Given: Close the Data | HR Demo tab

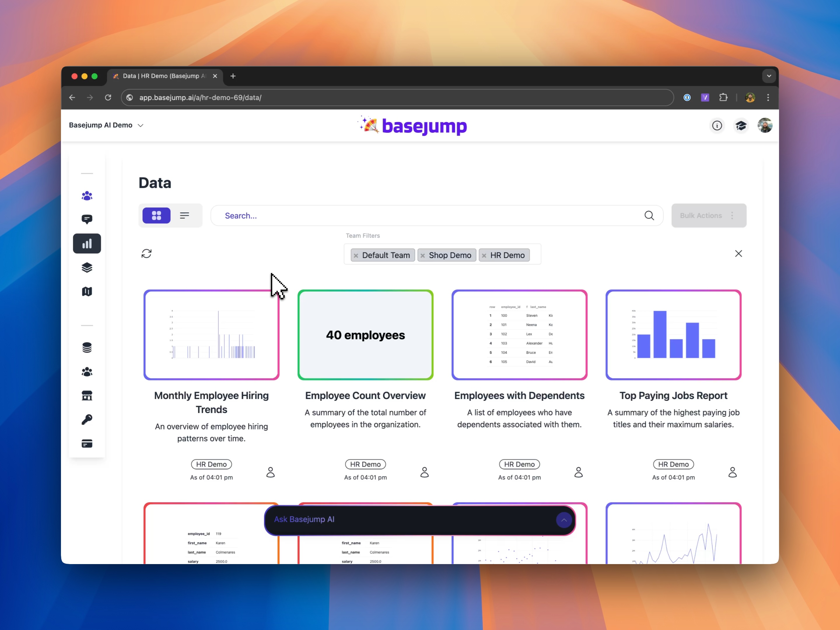Looking at the screenshot, I should click(215, 76).
